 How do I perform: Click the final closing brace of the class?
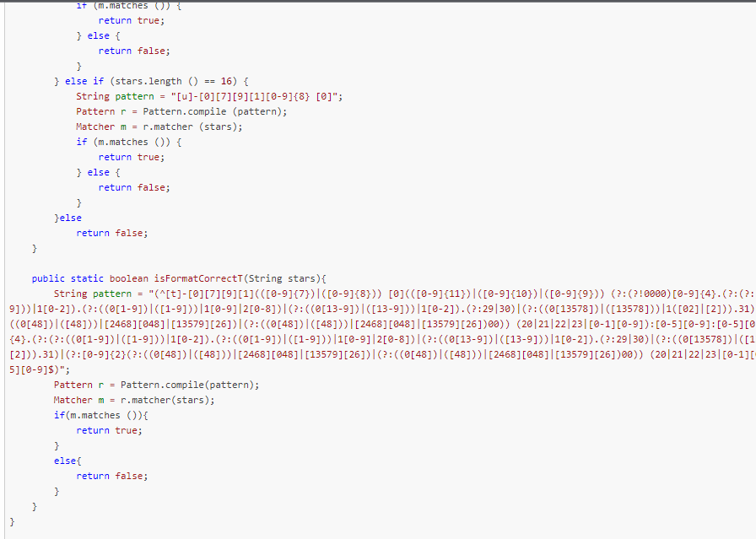[x=12, y=521]
